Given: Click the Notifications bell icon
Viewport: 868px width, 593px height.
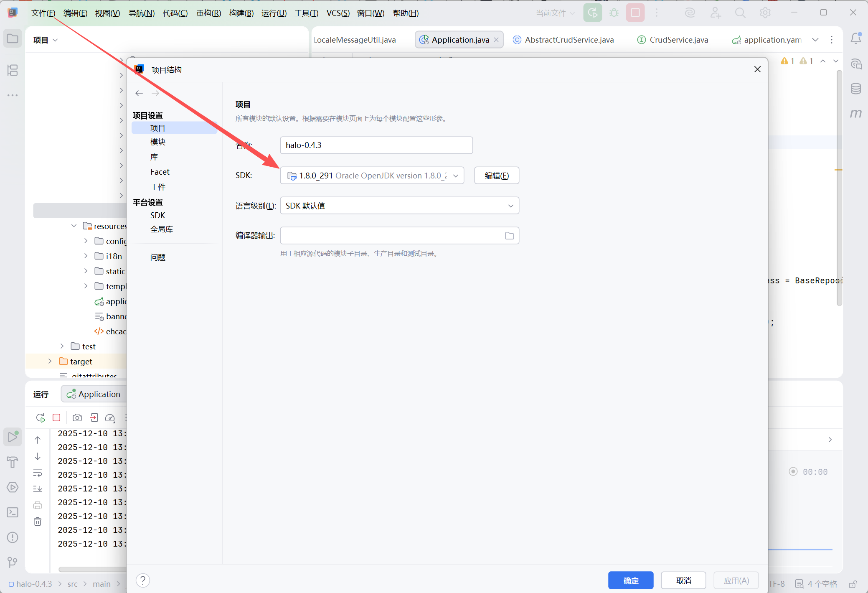Looking at the screenshot, I should coord(855,38).
